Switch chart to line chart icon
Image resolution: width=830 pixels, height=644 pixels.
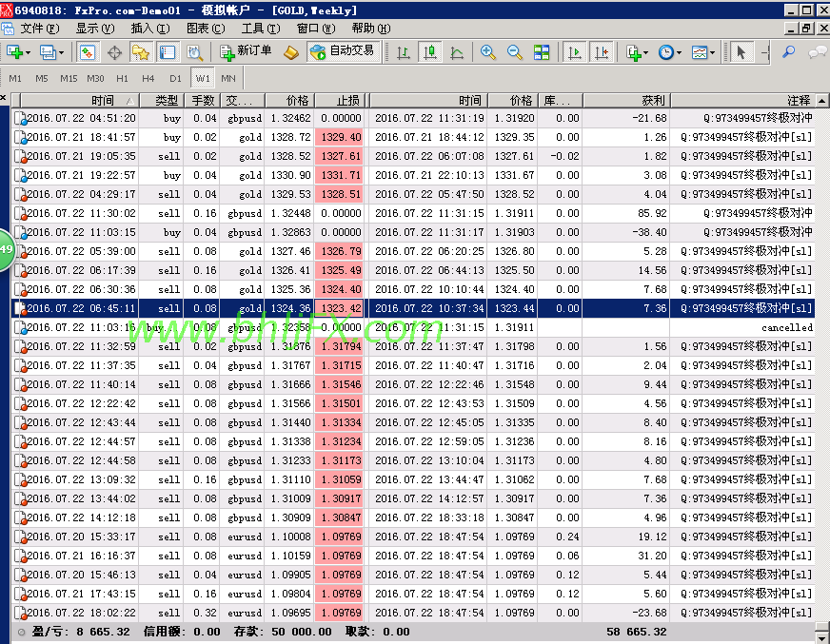point(457,52)
